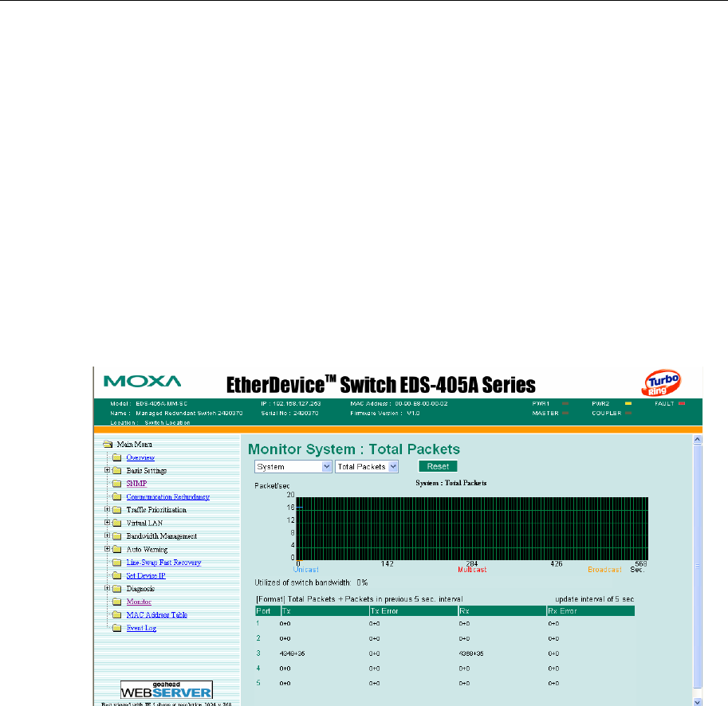Click the Multicast legend label
728x706 pixels.
(472, 570)
